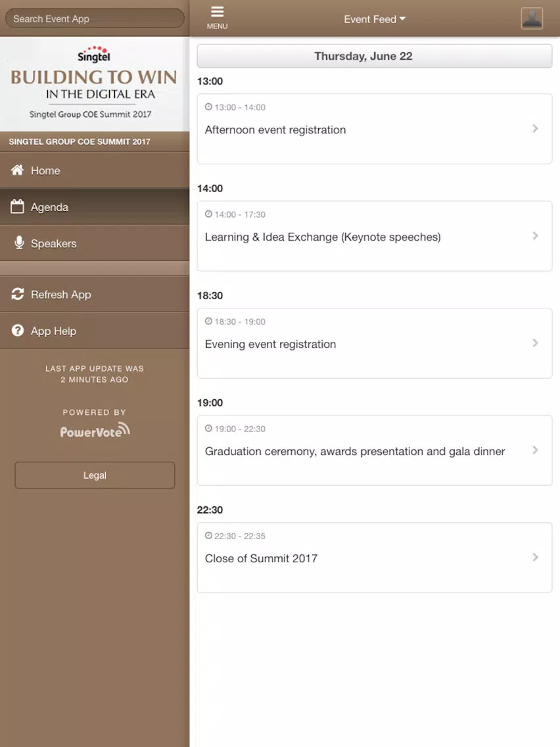Click the Refresh App arrows icon
The width and height of the screenshot is (560, 747).
click(x=18, y=294)
